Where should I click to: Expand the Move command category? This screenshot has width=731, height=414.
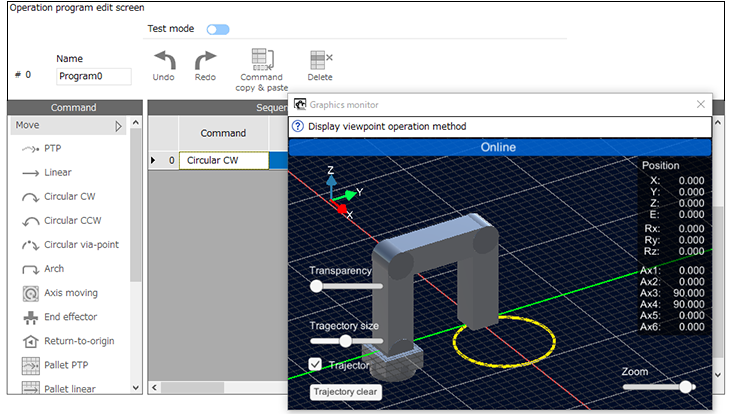[118, 126]
